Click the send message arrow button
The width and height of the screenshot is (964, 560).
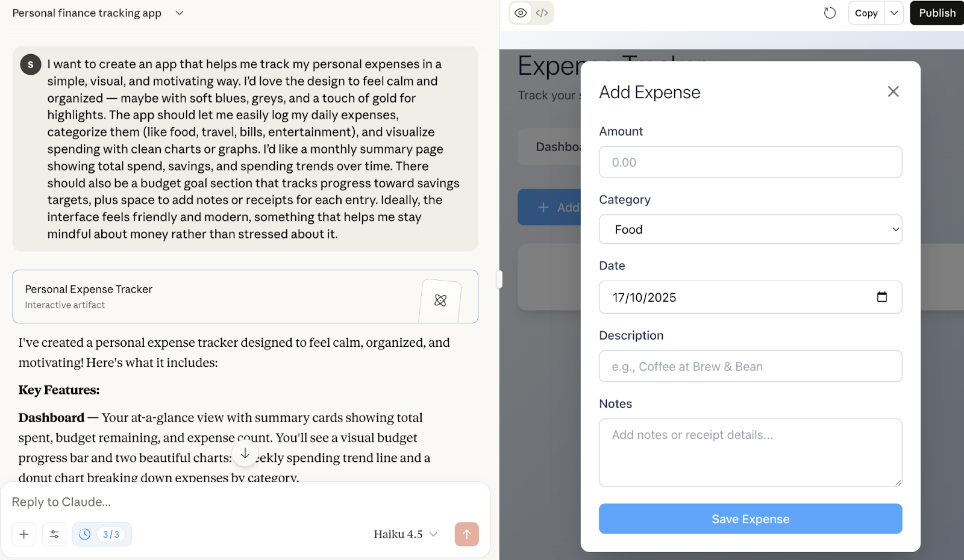(x=466, y=534)
